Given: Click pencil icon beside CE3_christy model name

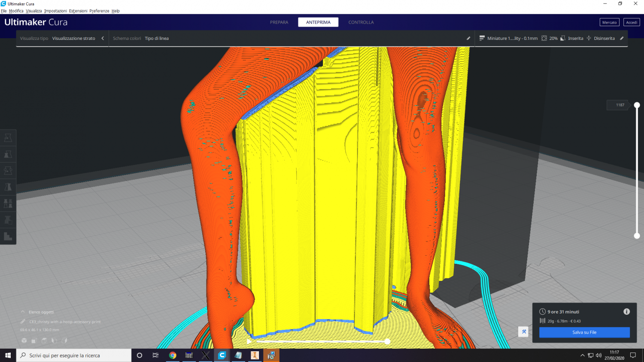Looking at the screenshot, I should [23, 321].
